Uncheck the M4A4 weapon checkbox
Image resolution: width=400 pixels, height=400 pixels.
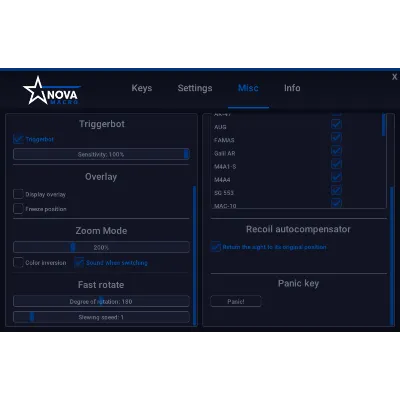(x=336, y=177)
